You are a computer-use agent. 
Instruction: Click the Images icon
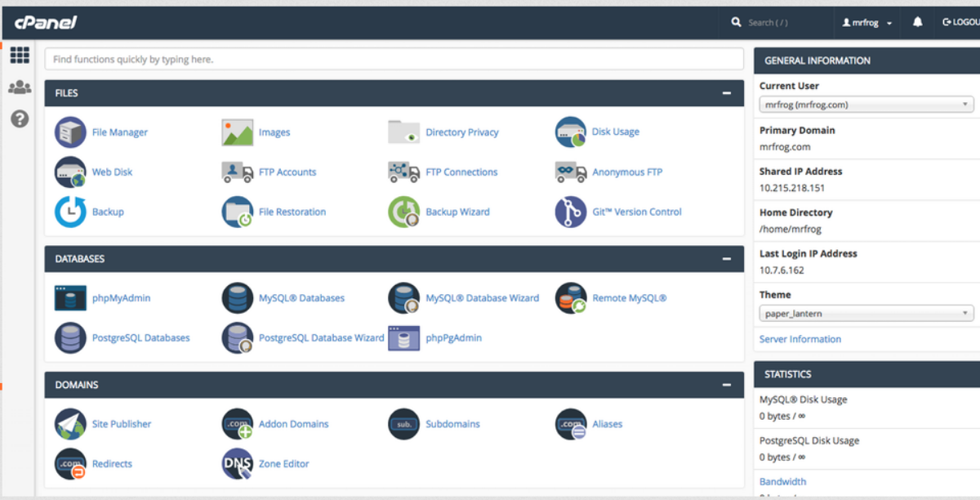tap(238, 132)
